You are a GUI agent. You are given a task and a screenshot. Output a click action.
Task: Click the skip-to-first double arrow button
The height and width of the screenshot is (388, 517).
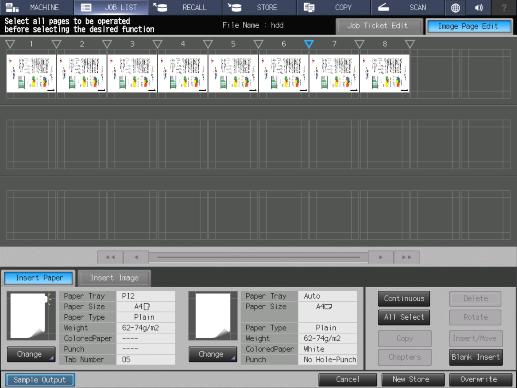click(110, 257)
